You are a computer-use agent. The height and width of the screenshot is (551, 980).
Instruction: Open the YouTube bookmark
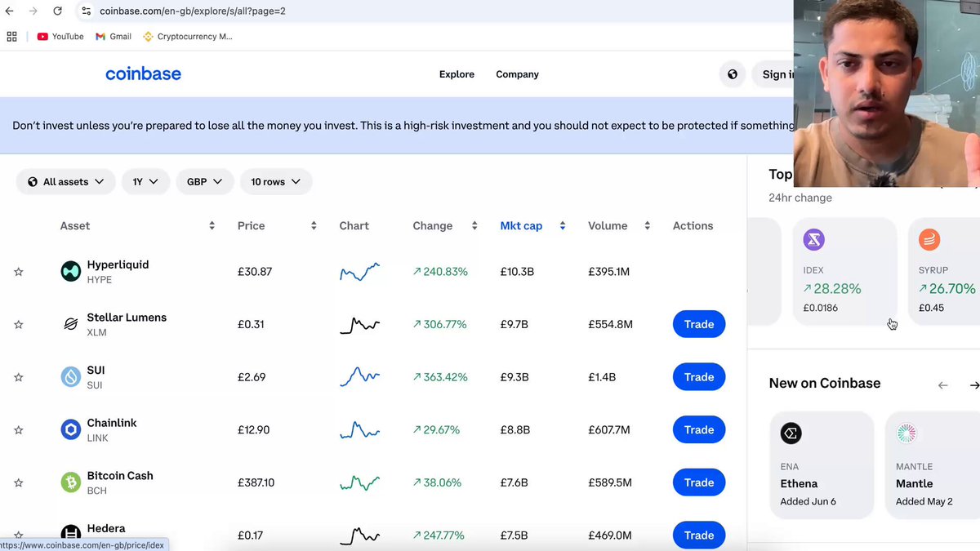[60, 37]
